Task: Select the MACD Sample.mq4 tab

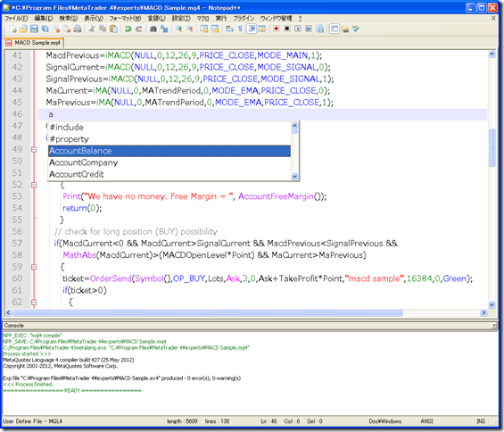Action: coord(33,43)
